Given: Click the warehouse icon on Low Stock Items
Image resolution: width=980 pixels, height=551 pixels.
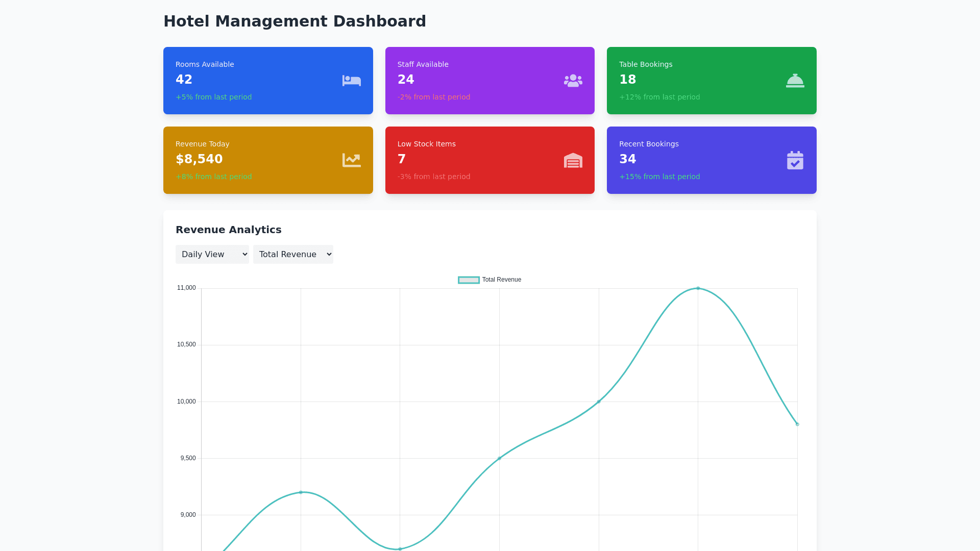Looking at the screenshot, I should click(573, 160).
